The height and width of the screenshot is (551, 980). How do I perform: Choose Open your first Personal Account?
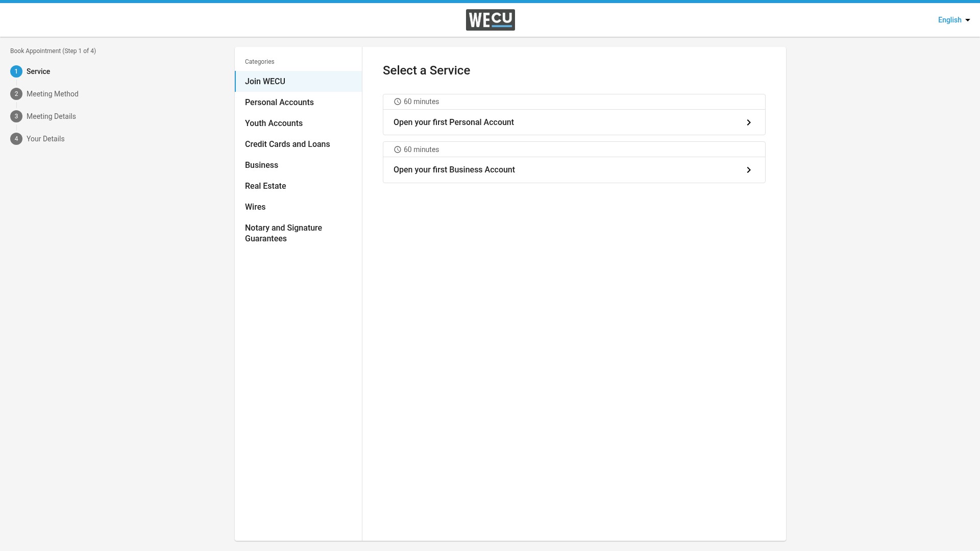click(x=574, y=122)
